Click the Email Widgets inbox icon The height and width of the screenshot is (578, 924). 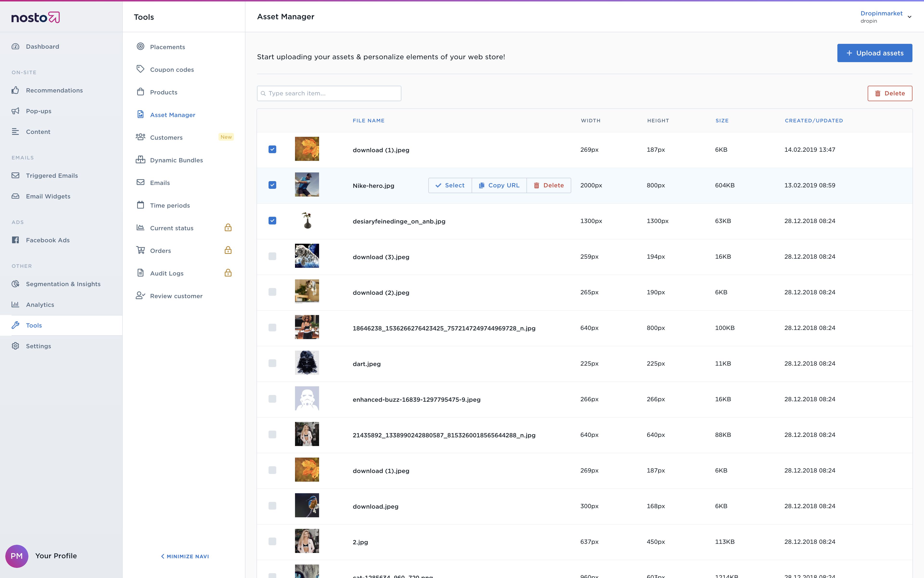pyautogui.click(x=15, y=196)
